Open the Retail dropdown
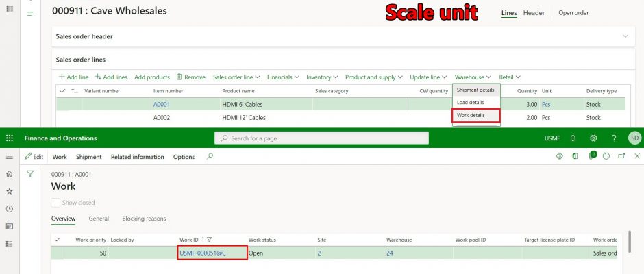This screenshot has height=274, width=644. click(x=510, y=77)
